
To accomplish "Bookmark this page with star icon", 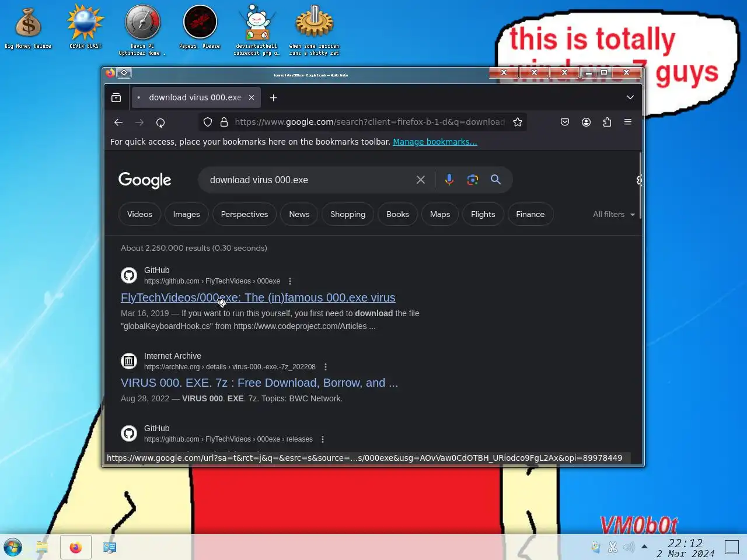I will click(x=518, y=122).
